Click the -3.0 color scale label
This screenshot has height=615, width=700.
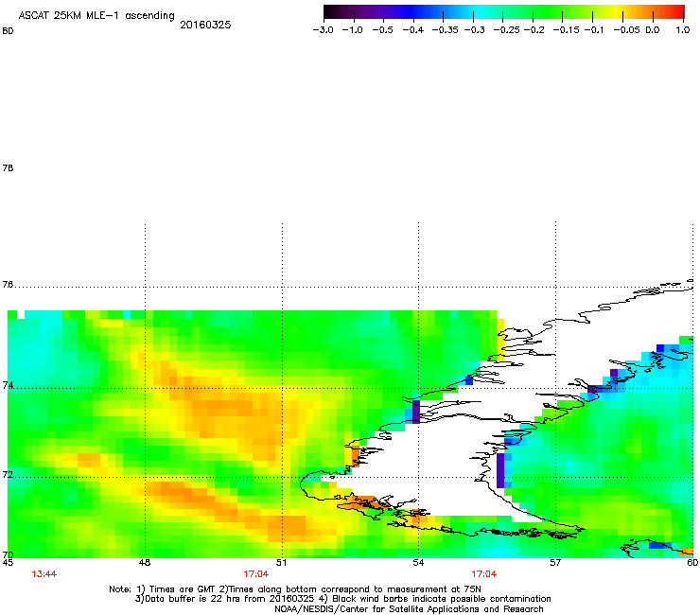[x=323, y=30]
